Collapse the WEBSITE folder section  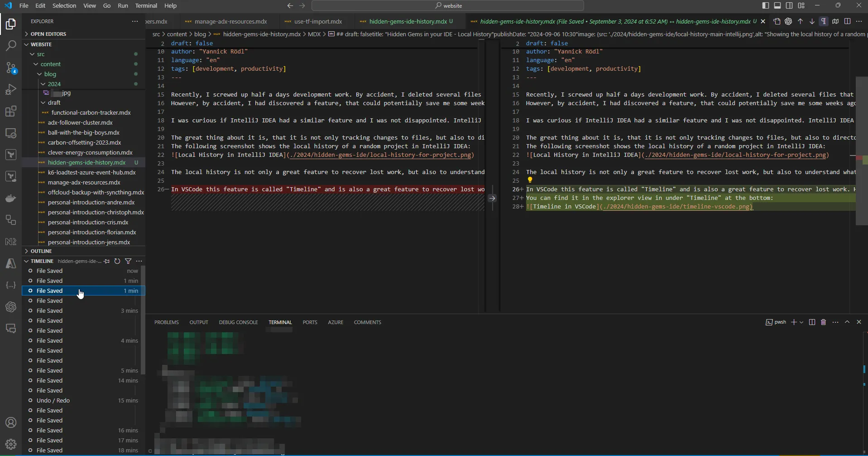click(x=83, y=44)
